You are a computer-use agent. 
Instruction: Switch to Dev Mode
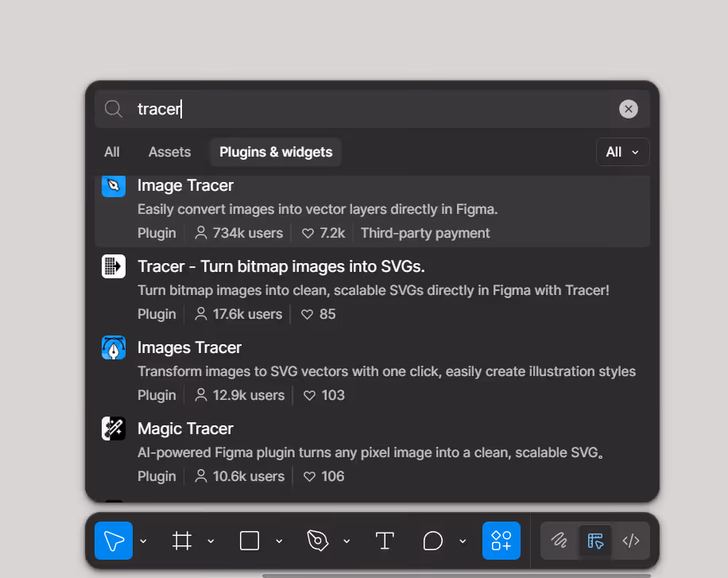coord(631,541)
